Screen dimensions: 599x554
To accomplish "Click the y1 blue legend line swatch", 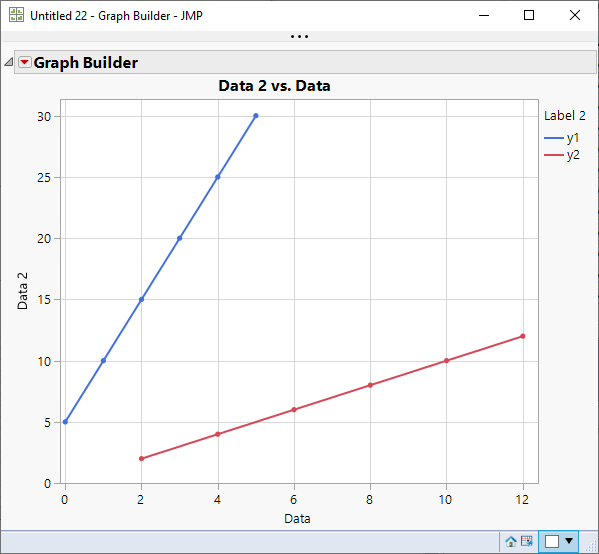I will (x=554, y=138).
